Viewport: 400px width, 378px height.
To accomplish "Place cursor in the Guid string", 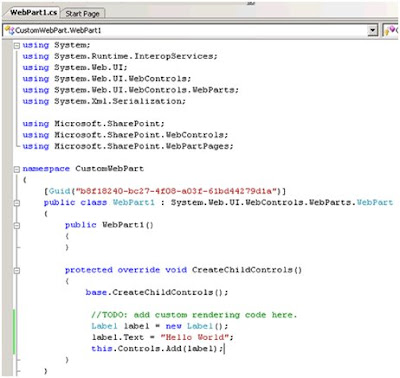I will pos(176,191).
